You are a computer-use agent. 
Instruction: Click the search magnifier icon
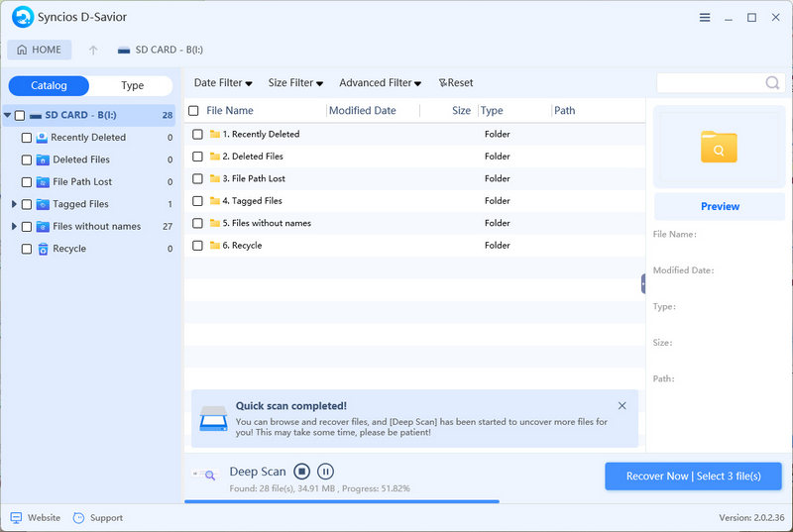[x=772, y=83]
